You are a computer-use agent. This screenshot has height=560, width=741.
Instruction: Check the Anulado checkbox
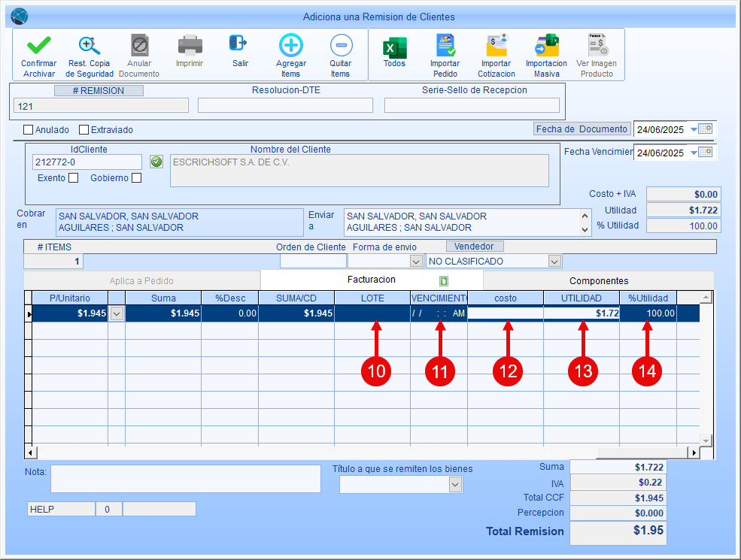(x=29, y=129)
